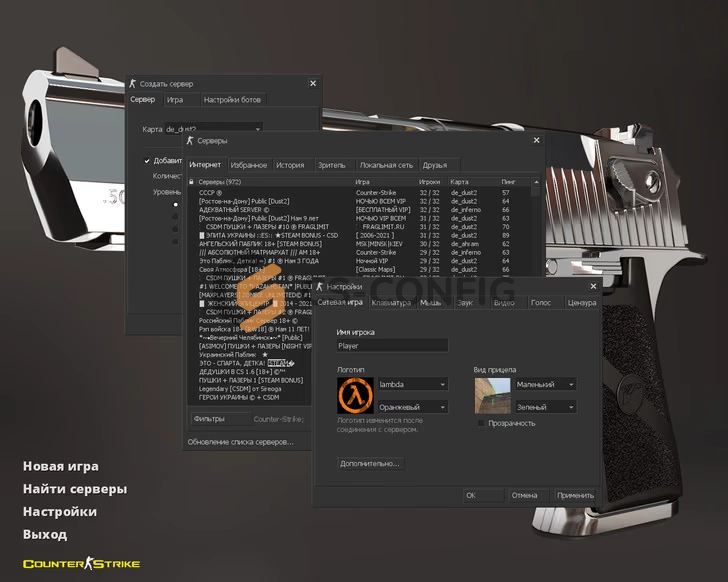
Task: Select Украинский Паблик server row
Action: (251, 355)
